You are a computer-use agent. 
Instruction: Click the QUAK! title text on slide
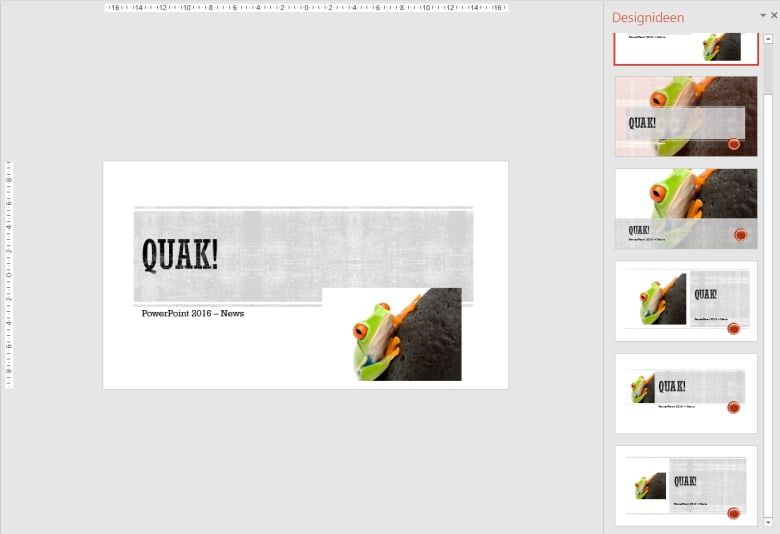[x=180, y=254]
